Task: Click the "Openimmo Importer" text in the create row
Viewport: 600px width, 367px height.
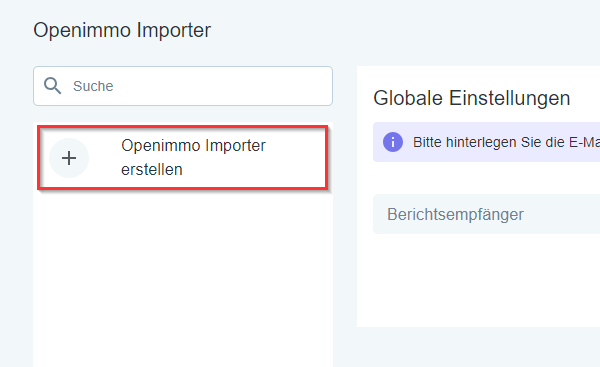Action: coord(193,145)
